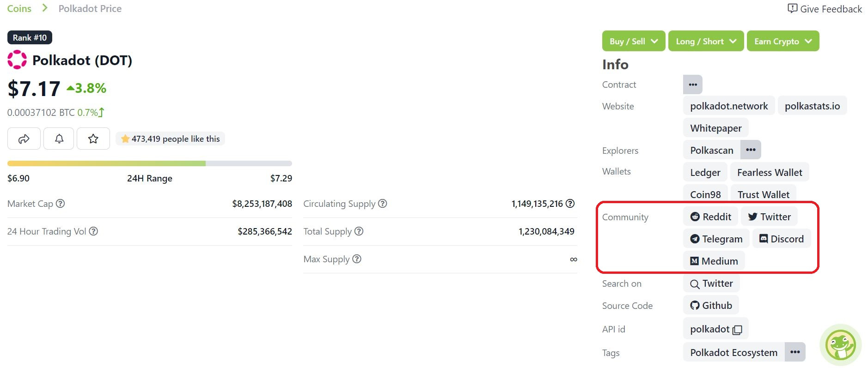Screen dimensions: 868x368
Task: Click the 473,419 people like this badge
Action: click(170, 139)
